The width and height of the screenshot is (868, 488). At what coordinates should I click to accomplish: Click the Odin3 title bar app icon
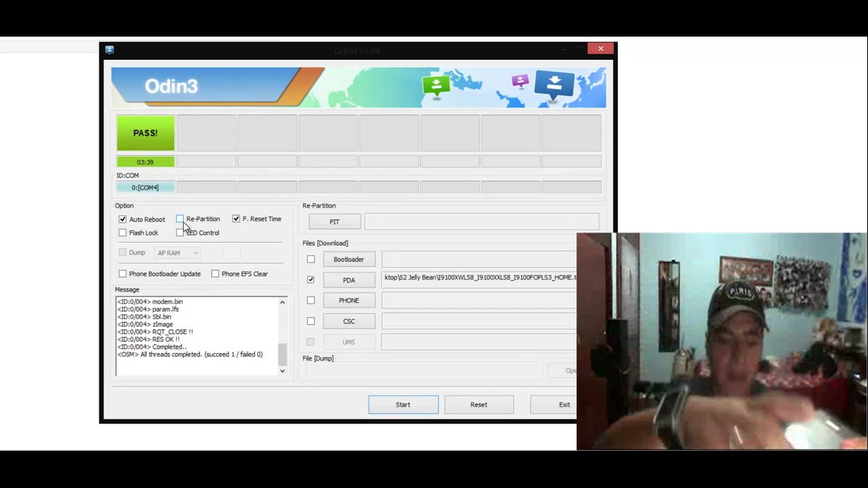click(109, 49)
